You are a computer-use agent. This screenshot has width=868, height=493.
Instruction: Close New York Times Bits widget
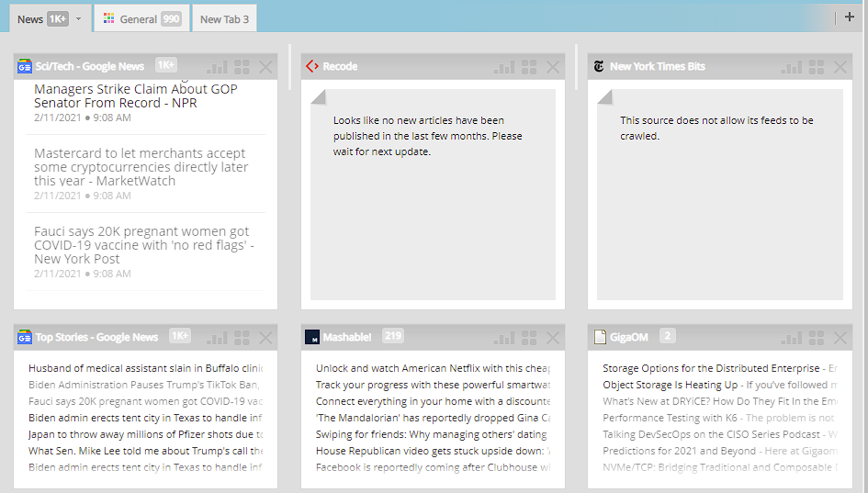pyautogui.click(x=840, y=68)
